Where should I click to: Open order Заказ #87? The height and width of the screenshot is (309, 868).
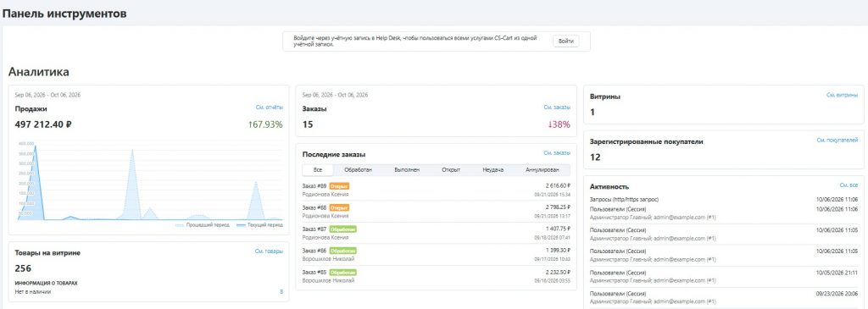coord(314,229)
